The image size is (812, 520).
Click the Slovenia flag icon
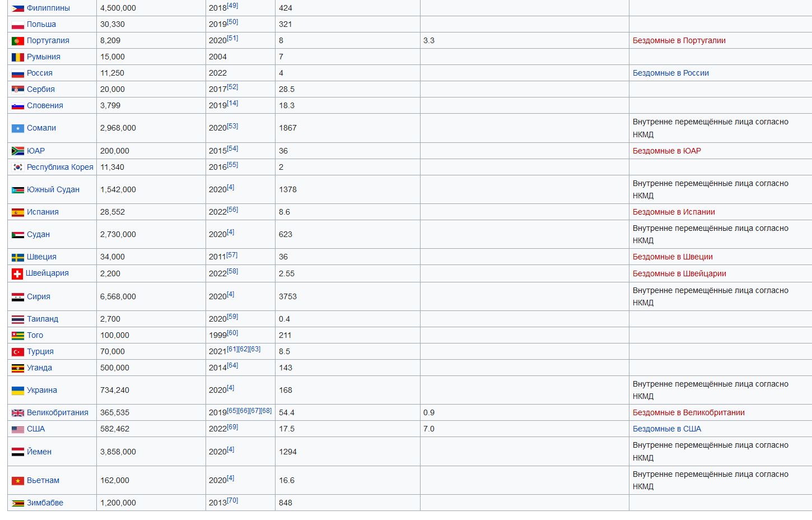pyautogui.click(x=18, y=106)
